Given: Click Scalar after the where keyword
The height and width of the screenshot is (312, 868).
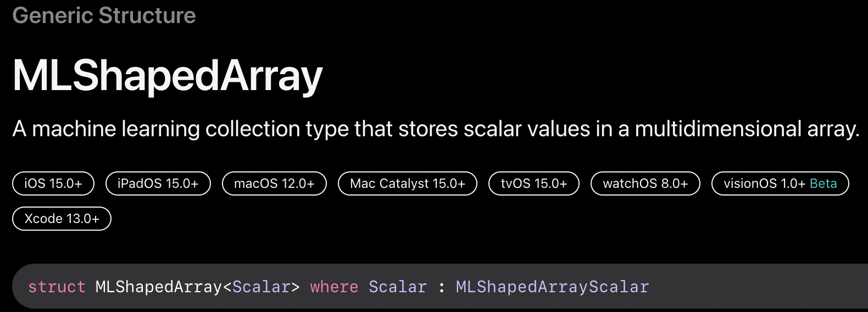Looking at the screenshot, I should tap(398, 287).
